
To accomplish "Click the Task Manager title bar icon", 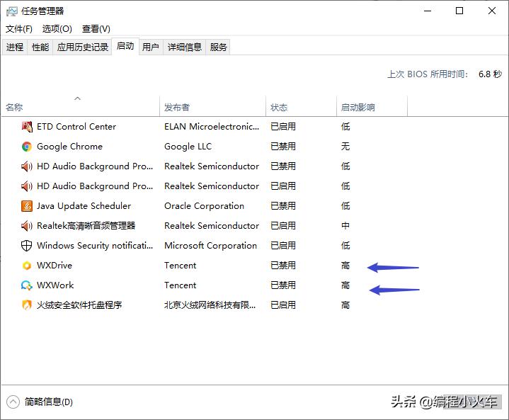I will tap(12, 11).
